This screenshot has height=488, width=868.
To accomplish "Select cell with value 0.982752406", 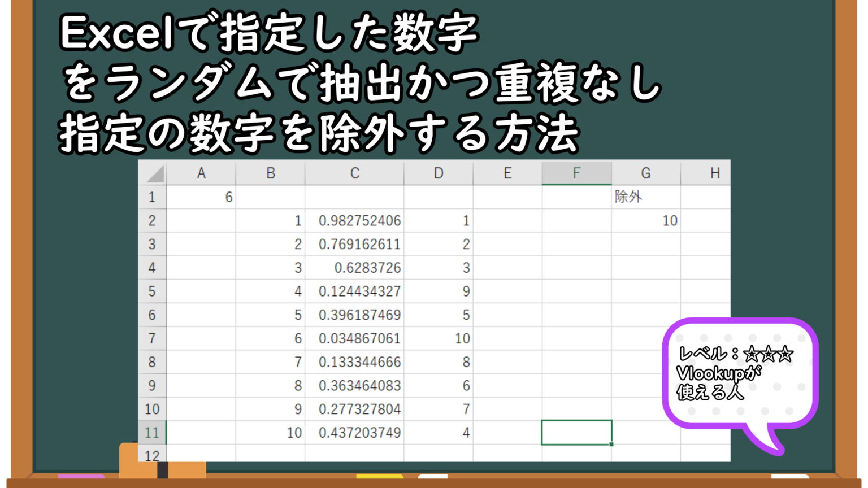I will click(x=354, y=221).
